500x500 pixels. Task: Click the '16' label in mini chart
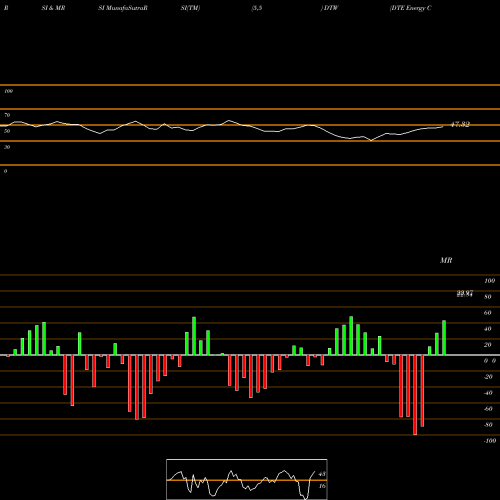[322, 486]
